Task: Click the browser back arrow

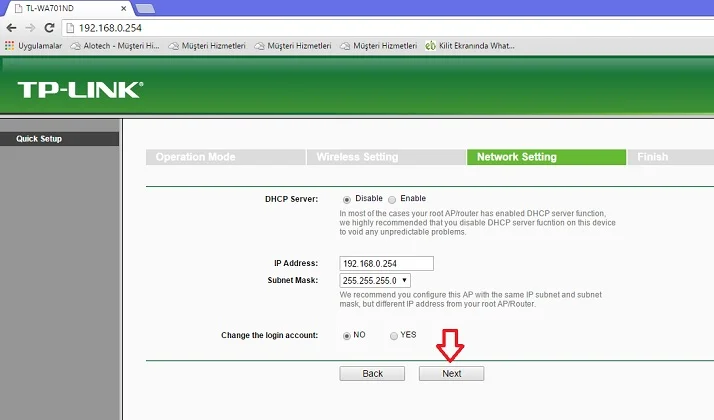Action: click(10, 27)
